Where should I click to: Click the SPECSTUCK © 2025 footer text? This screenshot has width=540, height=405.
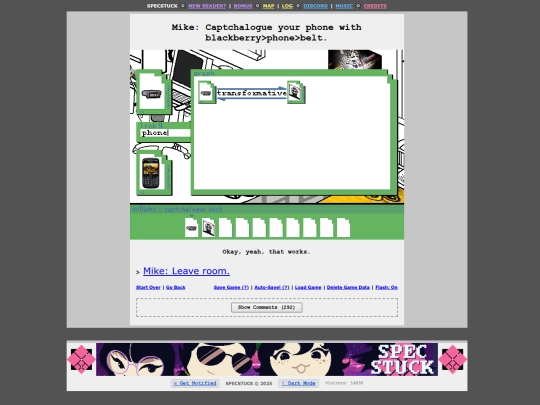[x=249, y=383]
